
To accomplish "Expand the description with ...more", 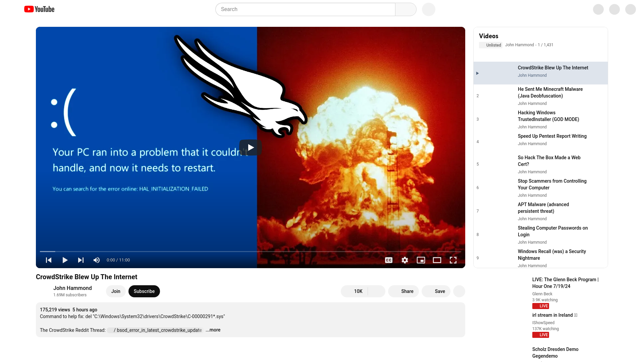I will [213, 330].
